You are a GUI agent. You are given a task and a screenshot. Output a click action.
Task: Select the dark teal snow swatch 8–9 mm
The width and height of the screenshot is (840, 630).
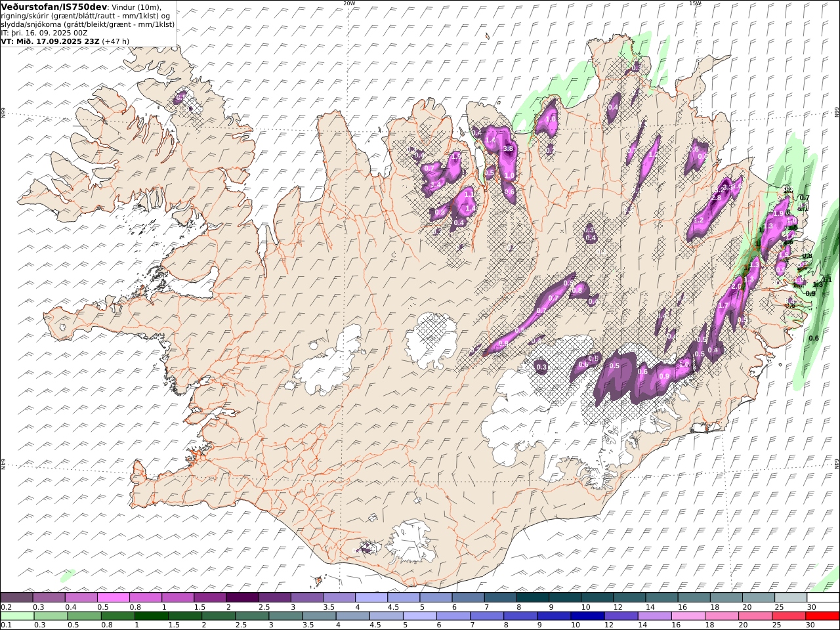[532, 598]
